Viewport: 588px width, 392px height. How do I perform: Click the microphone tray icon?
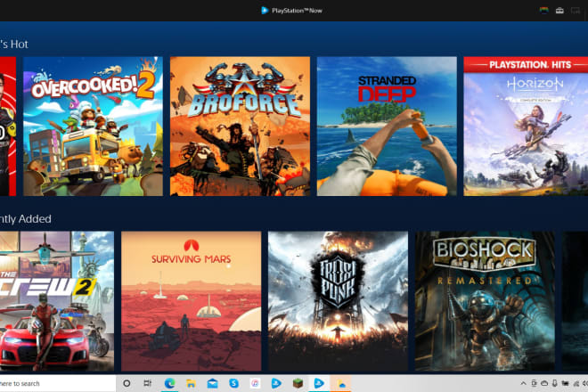(x=555, y=383)
